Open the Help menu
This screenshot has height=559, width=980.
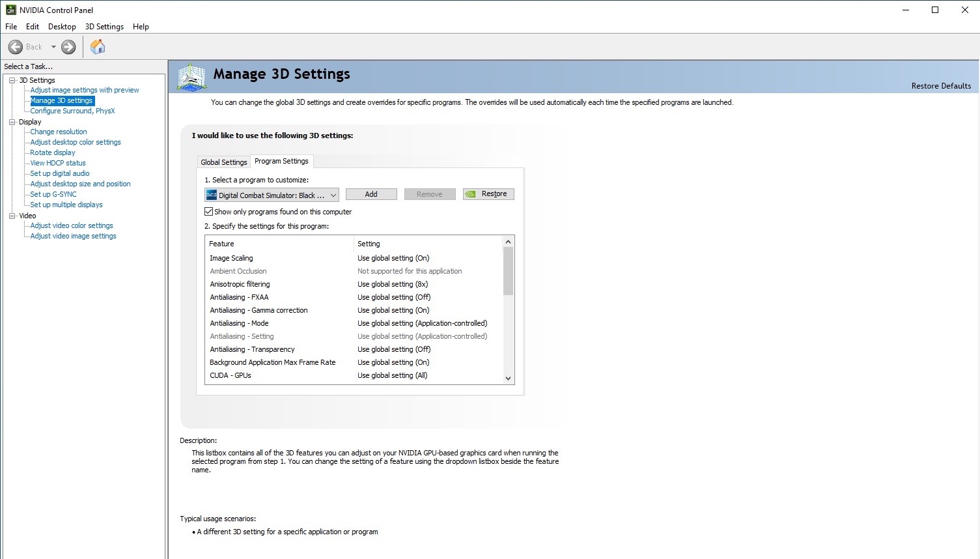141,27
